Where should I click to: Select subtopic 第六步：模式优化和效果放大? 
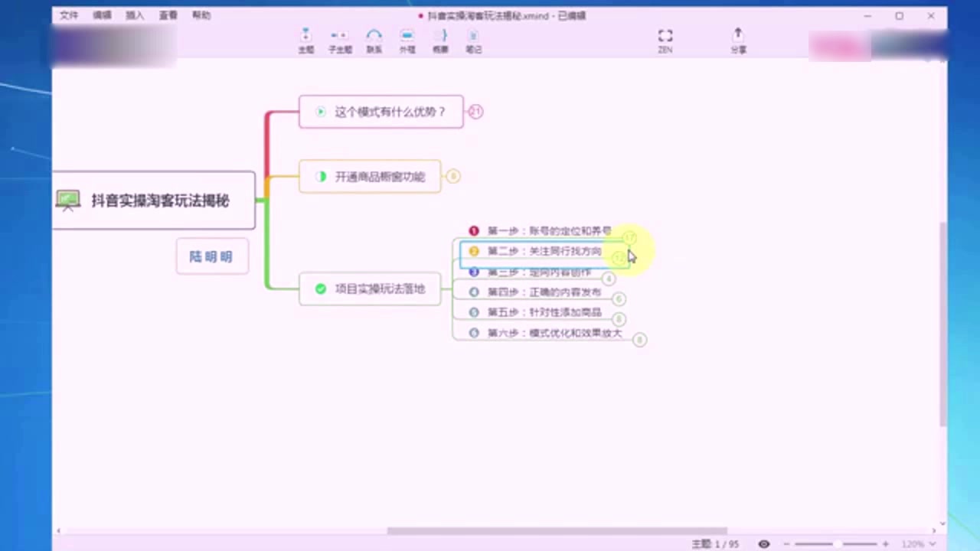coord(554,333)
